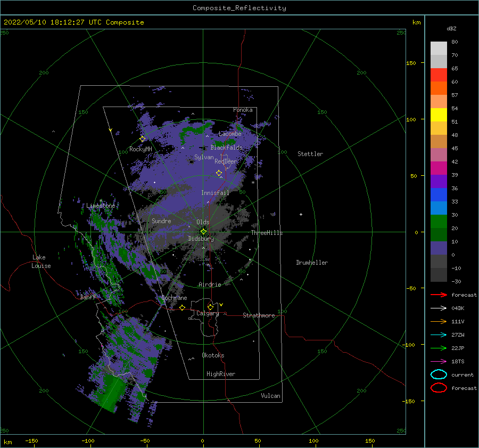Click the Airdrie city label
This screenshot has height=448, width=479.
[210, 284]
